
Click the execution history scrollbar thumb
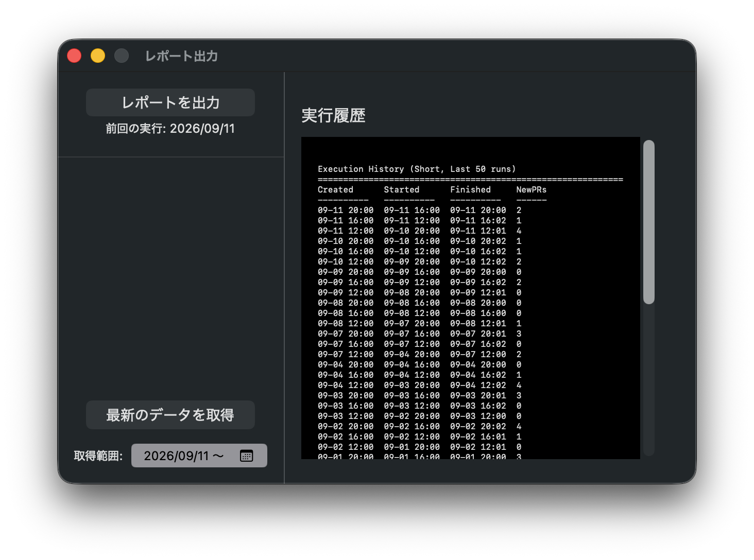[x=649, y=222]
